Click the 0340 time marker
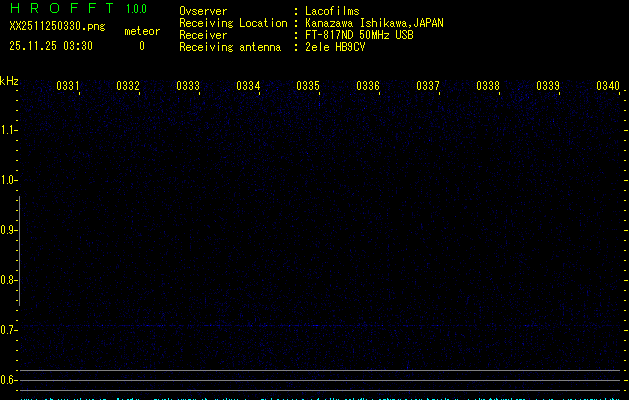The image size is (629, 400). click(x=608, y=87)
